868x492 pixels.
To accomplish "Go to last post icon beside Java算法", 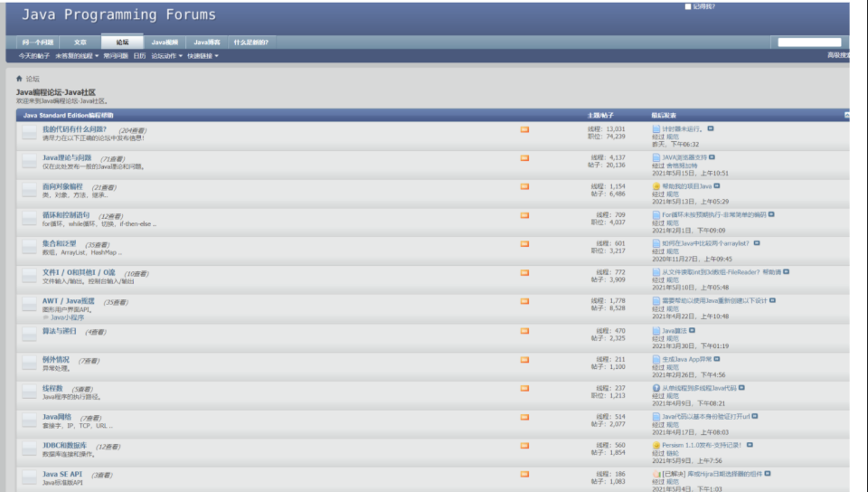I will click(692, 330).
